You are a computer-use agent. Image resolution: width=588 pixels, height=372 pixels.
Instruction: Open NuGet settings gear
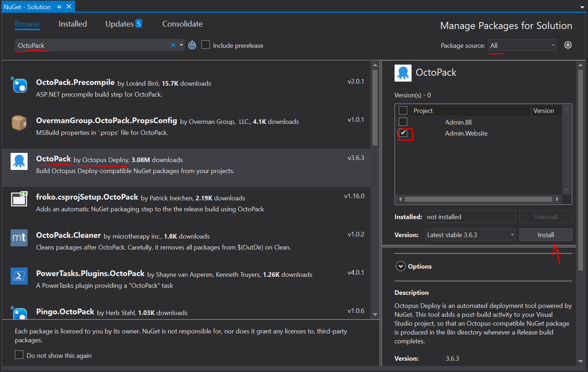pos(568,45)
